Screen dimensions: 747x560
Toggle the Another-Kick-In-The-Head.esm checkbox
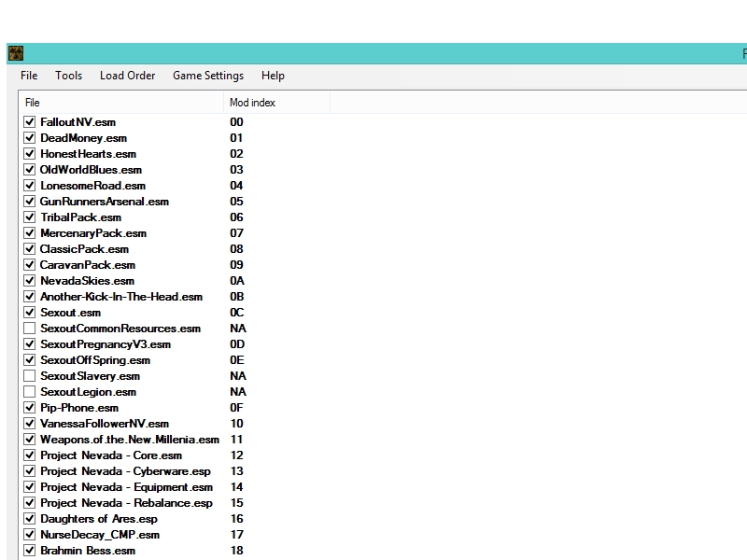(x=30, y=297)
